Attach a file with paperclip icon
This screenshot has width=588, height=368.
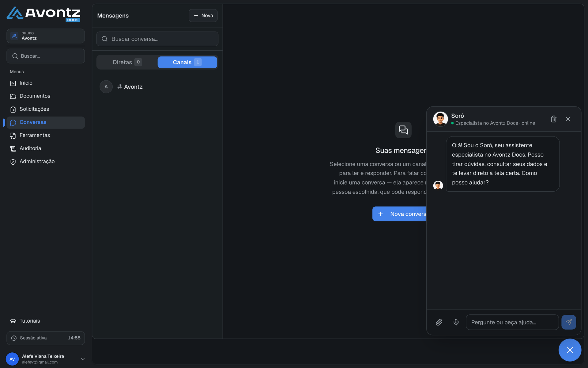pyautogui.click(x=439, y=322)
